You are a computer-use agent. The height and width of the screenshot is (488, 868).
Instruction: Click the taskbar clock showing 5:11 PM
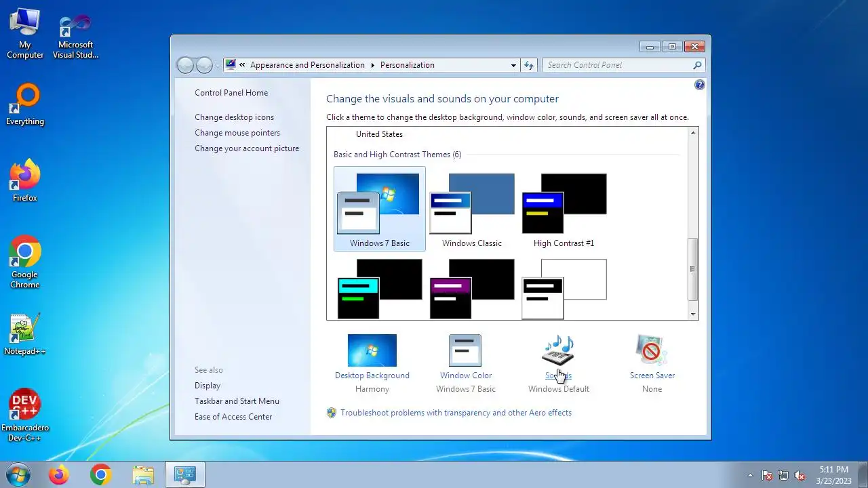[833, 475]
